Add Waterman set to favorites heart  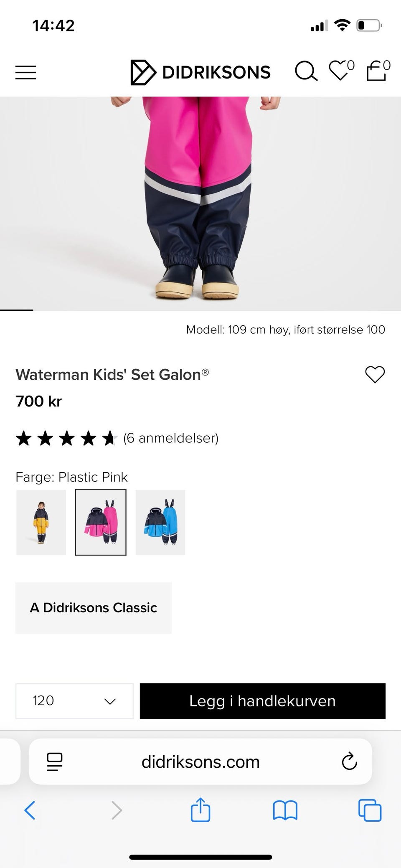(x=375, y=374)
